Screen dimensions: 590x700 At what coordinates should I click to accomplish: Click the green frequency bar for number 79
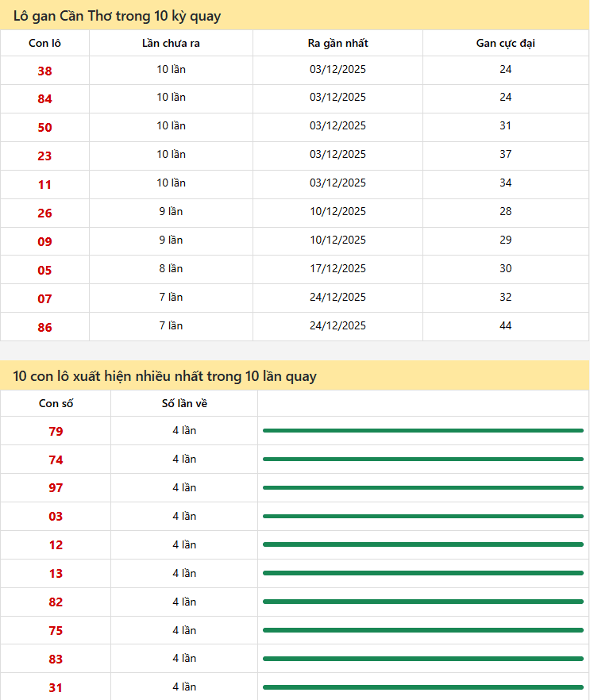point(422,430)
